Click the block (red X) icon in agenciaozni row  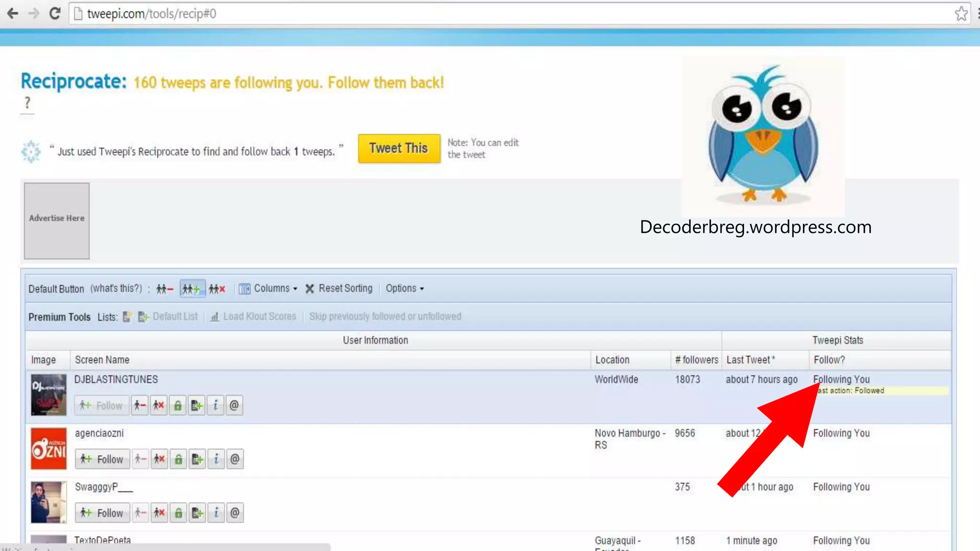159,459
